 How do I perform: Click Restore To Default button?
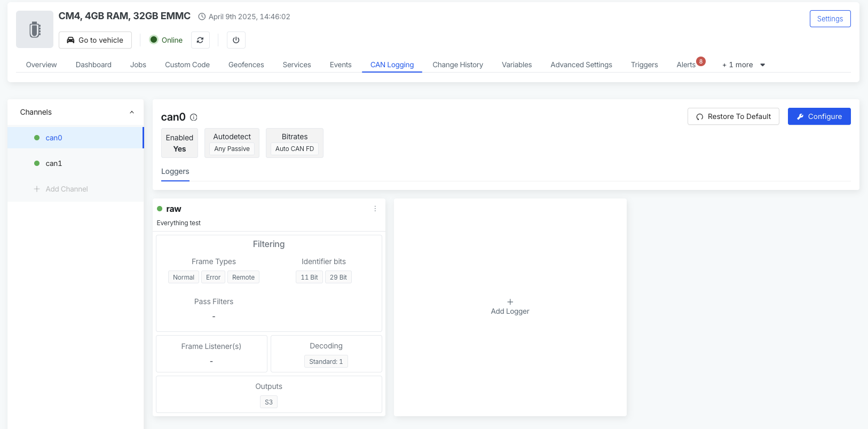pyautogui.click(x=733, y=116)
